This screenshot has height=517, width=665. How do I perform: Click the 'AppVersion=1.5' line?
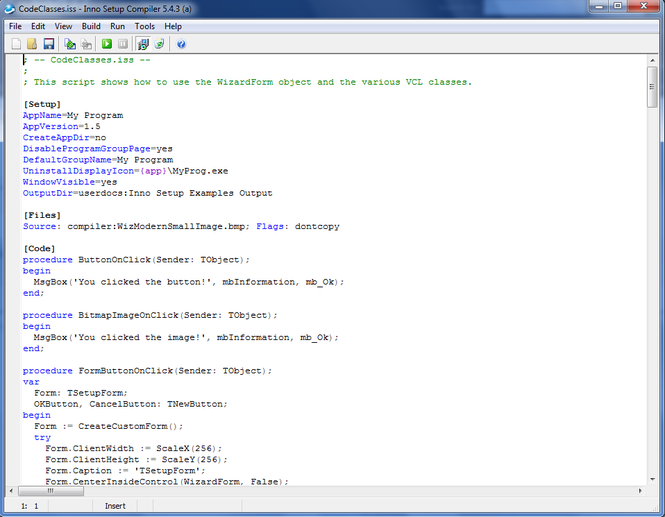tap(61, 126)
